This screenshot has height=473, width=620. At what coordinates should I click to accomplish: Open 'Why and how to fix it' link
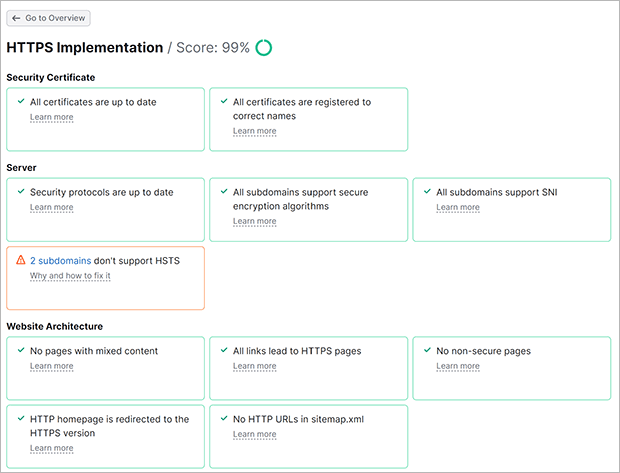(70, 275)
